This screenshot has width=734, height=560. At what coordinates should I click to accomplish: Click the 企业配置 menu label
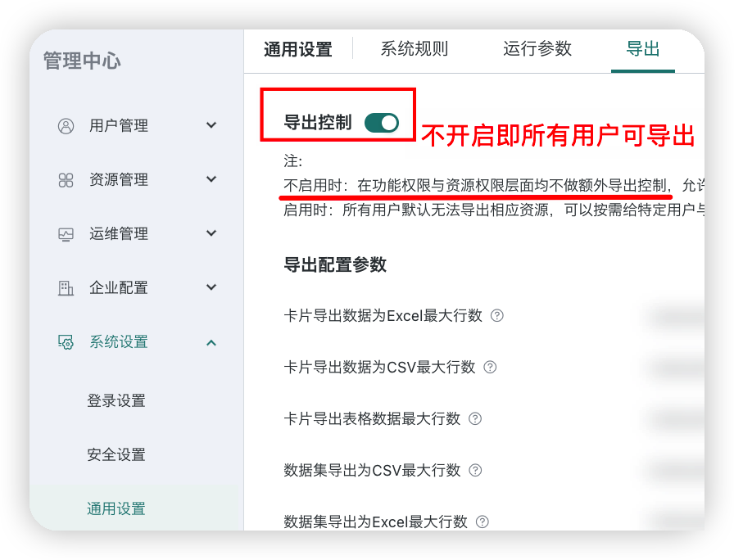tap(119, 287)
